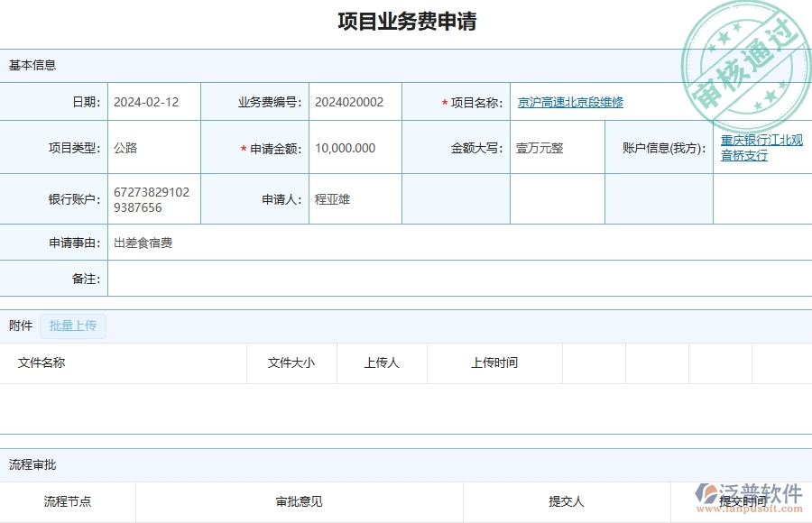The height and width of the screenshot is (523, 812).
Task: Click the 批量上传 batch upload button
Action: pyautogui.click(x=73, y=326)
